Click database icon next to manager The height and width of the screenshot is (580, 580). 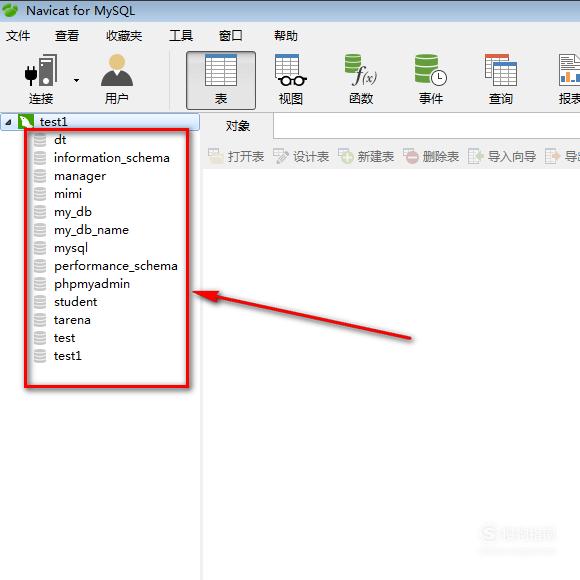(40, 176)
